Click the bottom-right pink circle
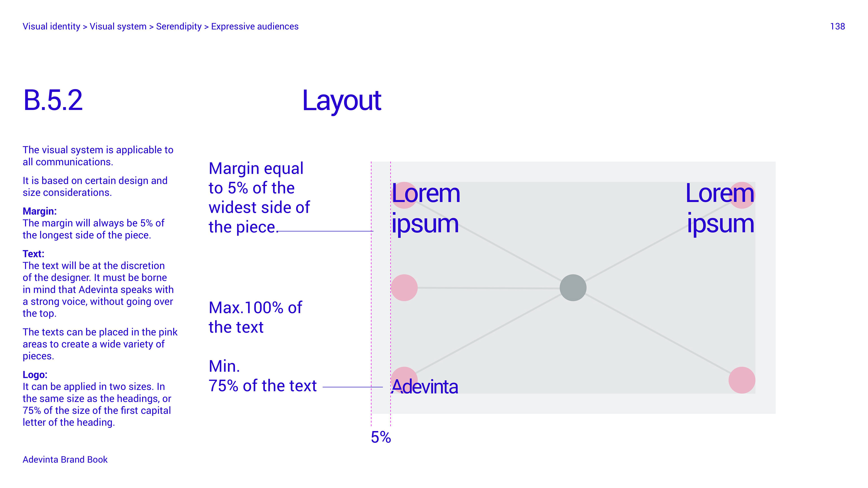The image size is (868, 488). [742, 380]
